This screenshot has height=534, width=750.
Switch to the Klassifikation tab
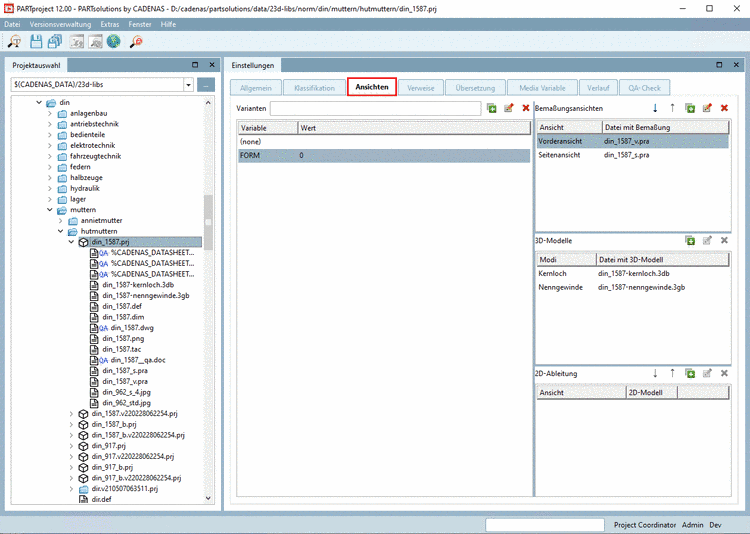click(314, 88)
